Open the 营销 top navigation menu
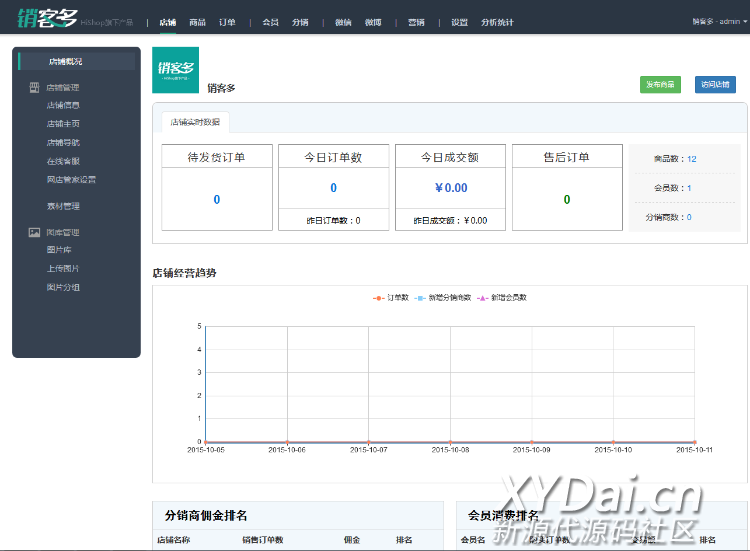 (416, 22)
